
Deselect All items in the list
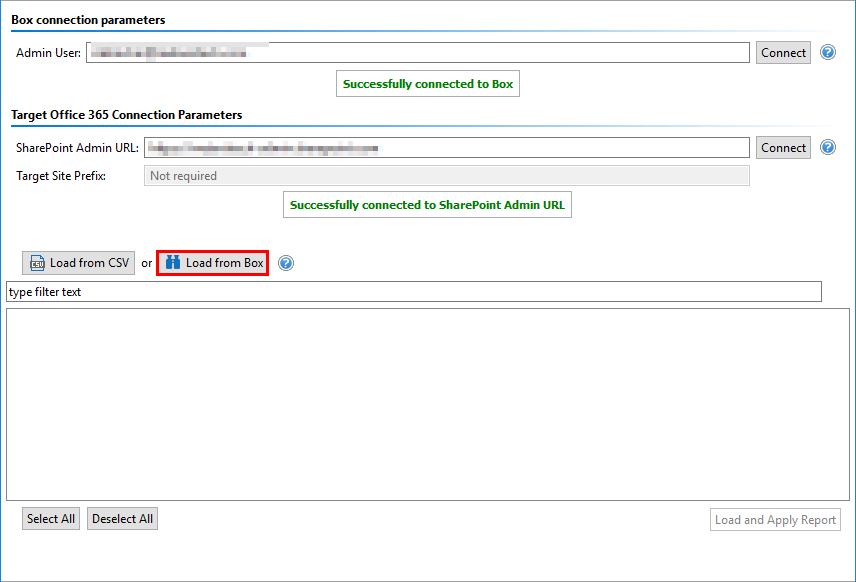[x=122, y=518]
